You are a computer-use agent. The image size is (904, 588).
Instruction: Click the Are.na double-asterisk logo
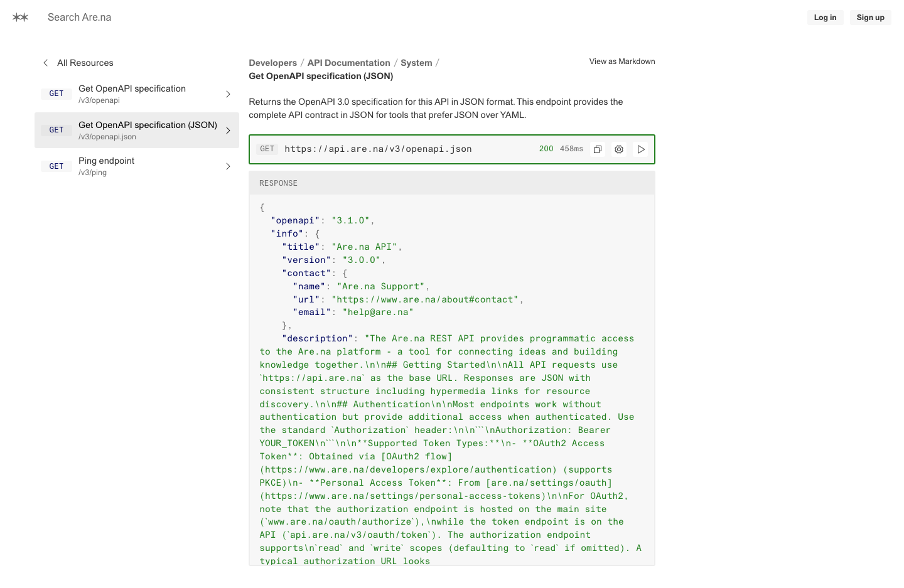(21, 18)
